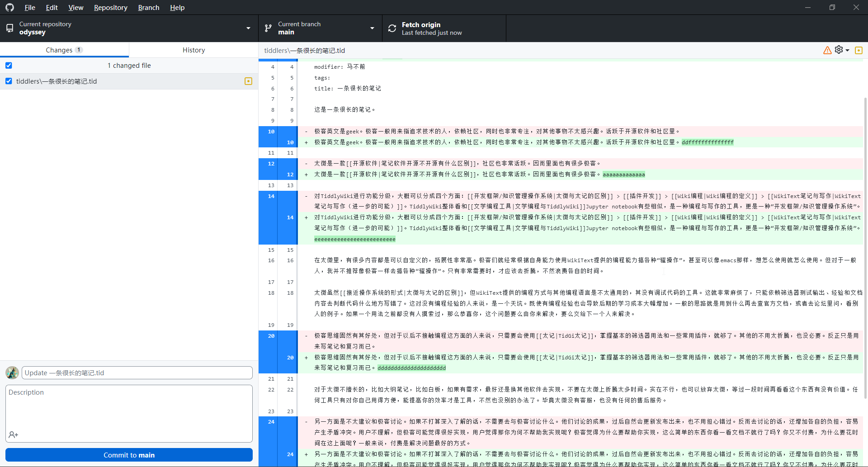Open the File menu
Screen dimensions: 868x467
pos(30,7)
